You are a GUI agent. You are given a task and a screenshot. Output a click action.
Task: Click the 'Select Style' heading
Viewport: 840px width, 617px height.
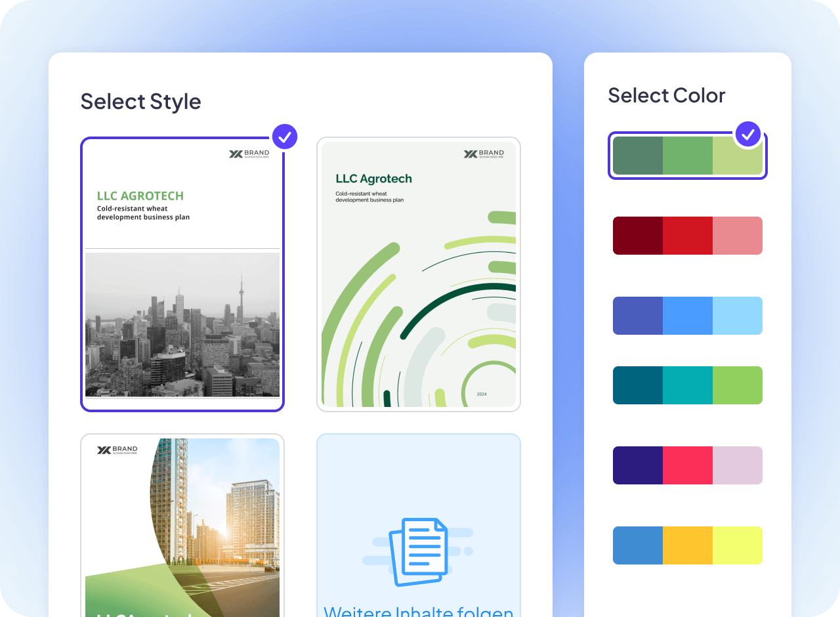click(141, 102)
